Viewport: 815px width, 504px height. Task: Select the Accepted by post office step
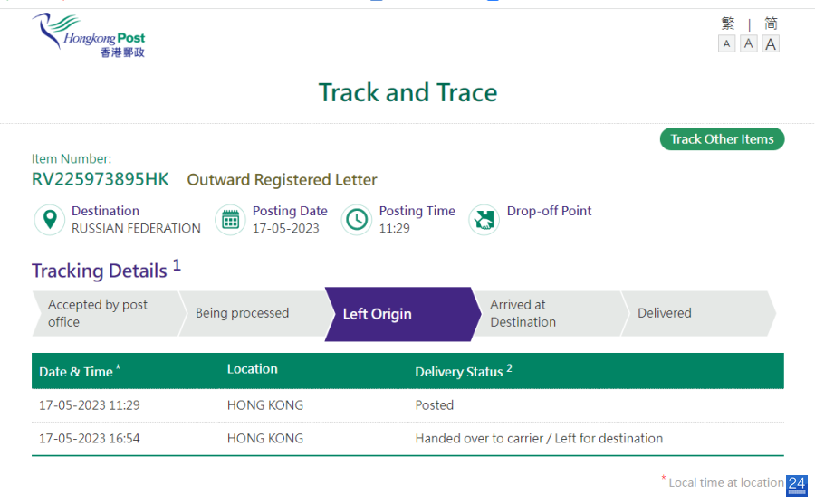point(106,313)
